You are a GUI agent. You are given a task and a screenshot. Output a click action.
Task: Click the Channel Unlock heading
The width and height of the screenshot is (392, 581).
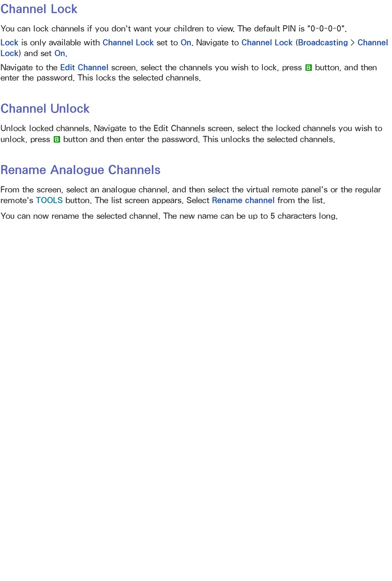(x=45, y=109)
